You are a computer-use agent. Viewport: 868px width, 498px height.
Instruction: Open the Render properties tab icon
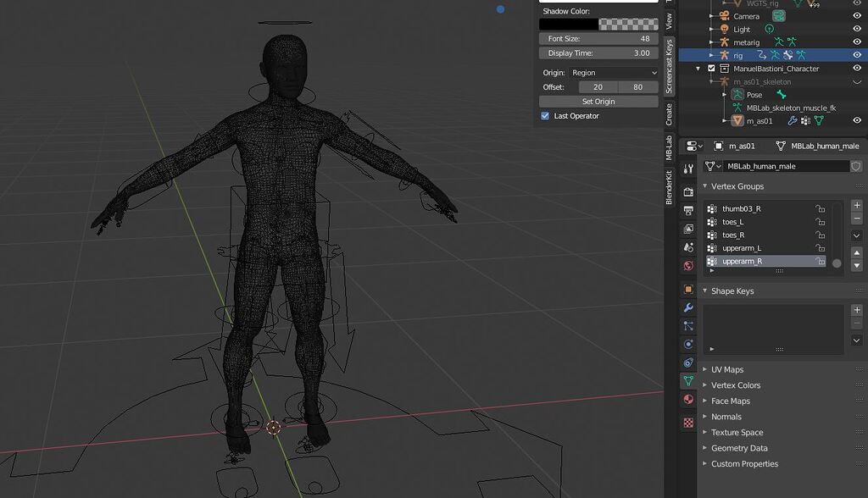tap(688, 192)
